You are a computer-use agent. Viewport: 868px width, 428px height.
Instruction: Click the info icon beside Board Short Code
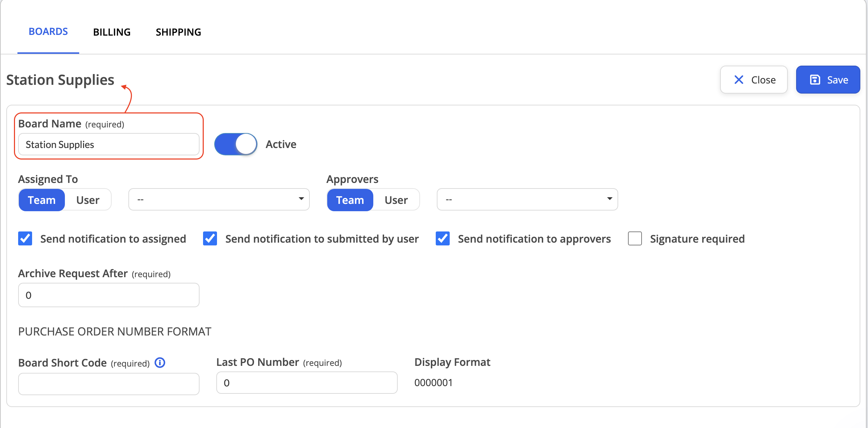point(160,363)
